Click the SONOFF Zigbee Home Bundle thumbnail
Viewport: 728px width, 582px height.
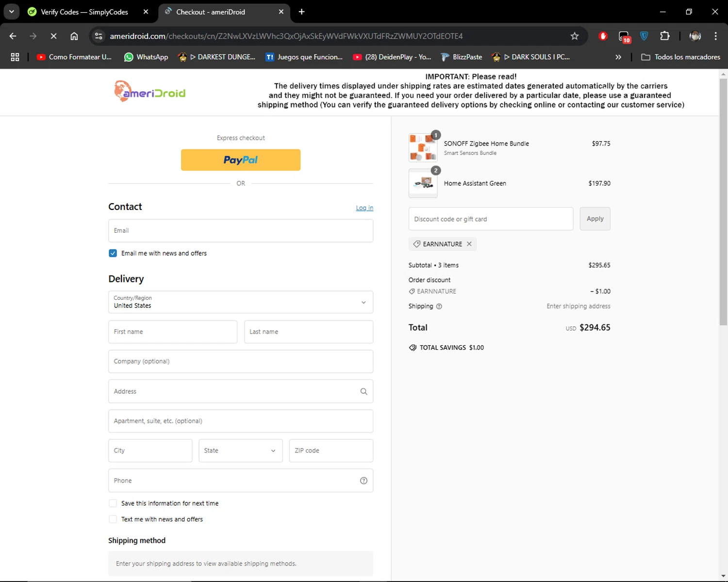click(423, 147)
